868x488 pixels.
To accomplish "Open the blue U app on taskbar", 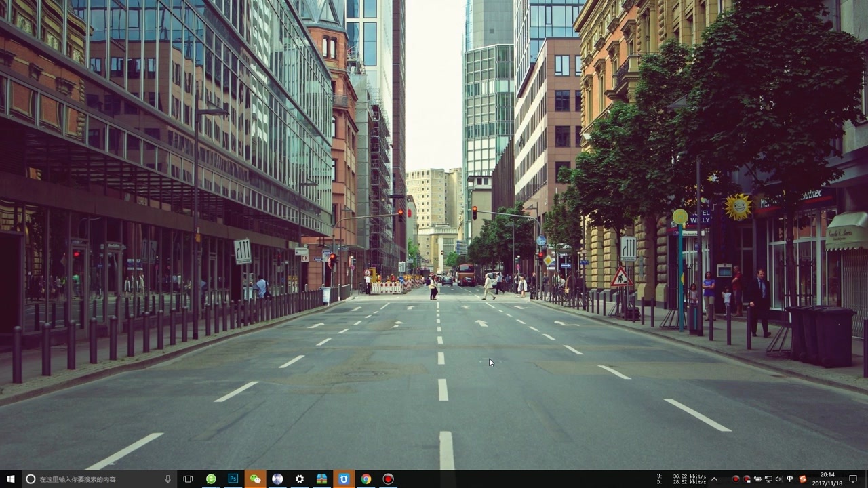I will pyautogui.click(x=344, y=479).
